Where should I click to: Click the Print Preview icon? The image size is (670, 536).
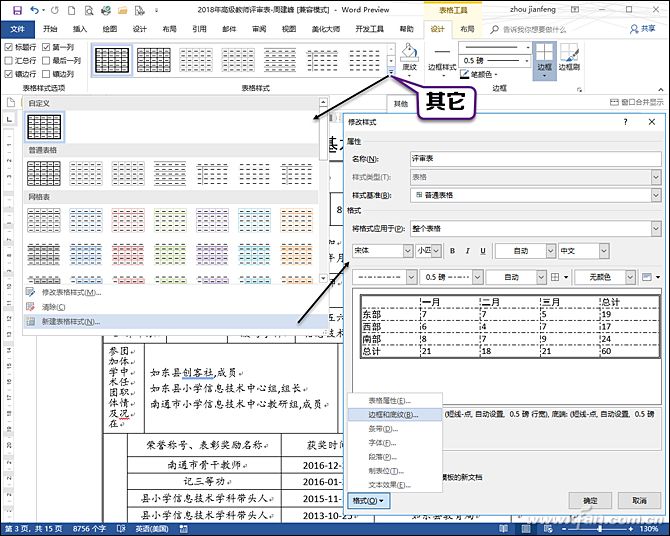click(89, 10)
